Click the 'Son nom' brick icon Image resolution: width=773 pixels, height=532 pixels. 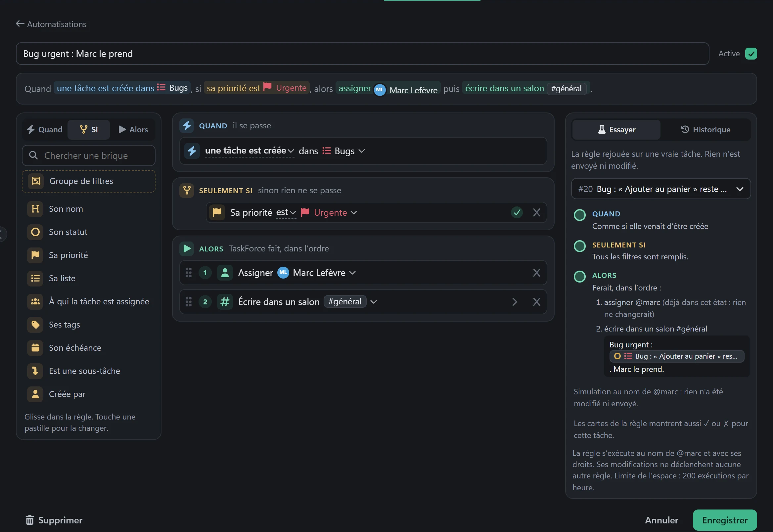[x=35, y=209]
